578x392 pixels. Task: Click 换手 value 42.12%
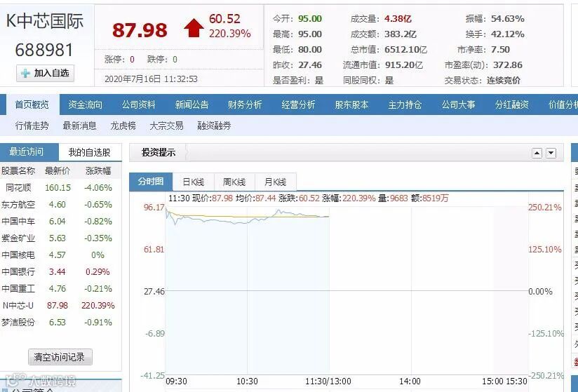click(508, 34)
